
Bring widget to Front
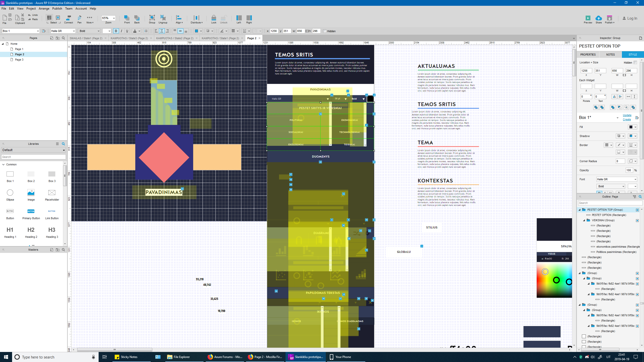pos(127,18)
